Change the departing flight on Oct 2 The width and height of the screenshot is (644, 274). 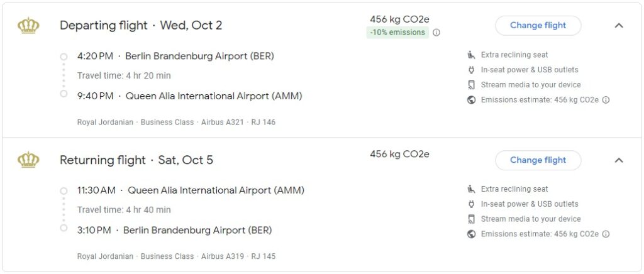coord(538,26)
